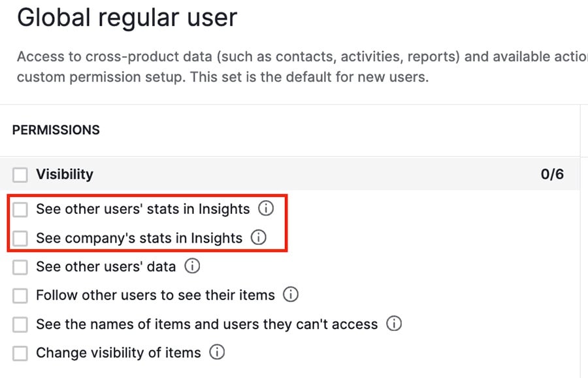Viewport: 588px width, 378px height.
Task: Open info tooltip for Change visibility of items
Action: pyautogui.click(x=217, y=352)
